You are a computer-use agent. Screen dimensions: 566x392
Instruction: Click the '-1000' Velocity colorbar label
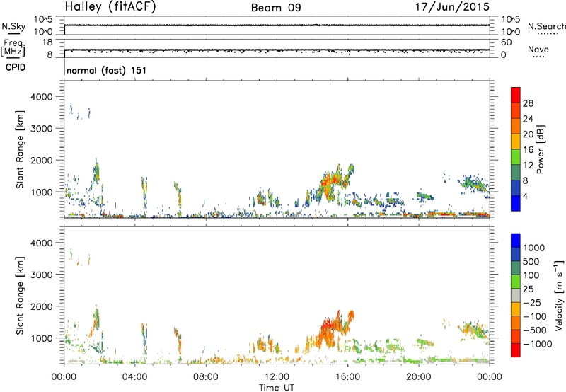click(x=537, y=344)
